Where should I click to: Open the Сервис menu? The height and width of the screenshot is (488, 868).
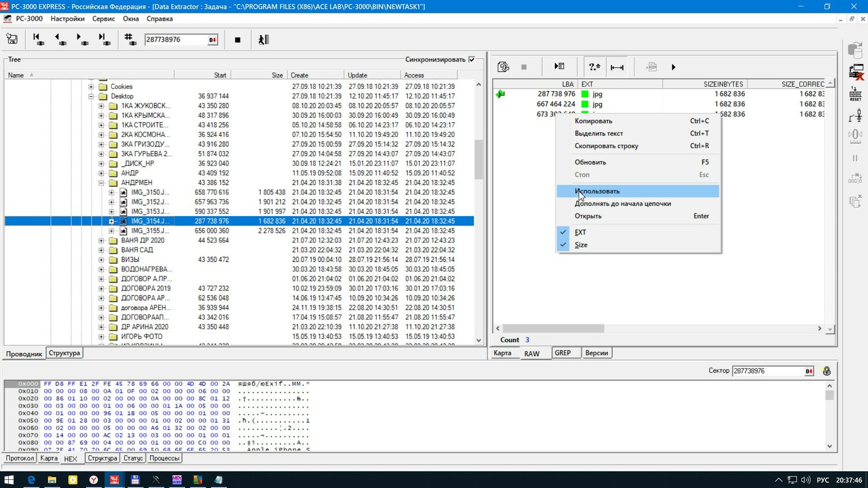click(x=104, y=19)
